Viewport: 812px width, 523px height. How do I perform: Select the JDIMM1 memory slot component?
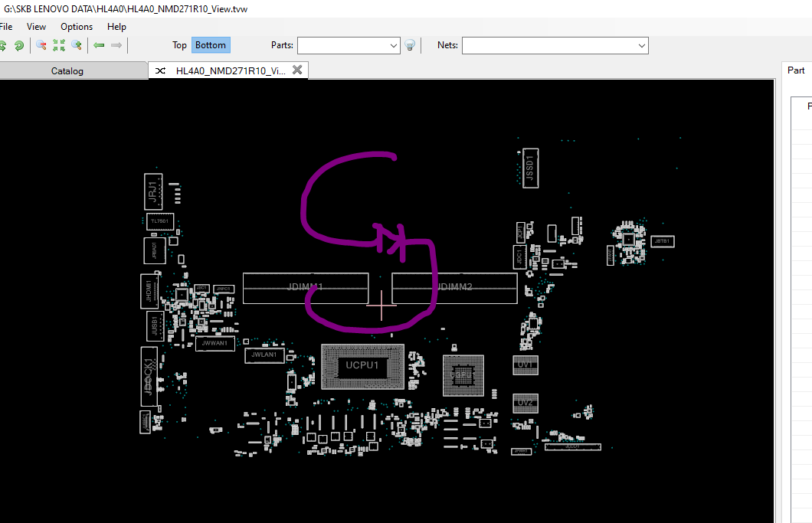pyautogui.click(x=306, y=288)
